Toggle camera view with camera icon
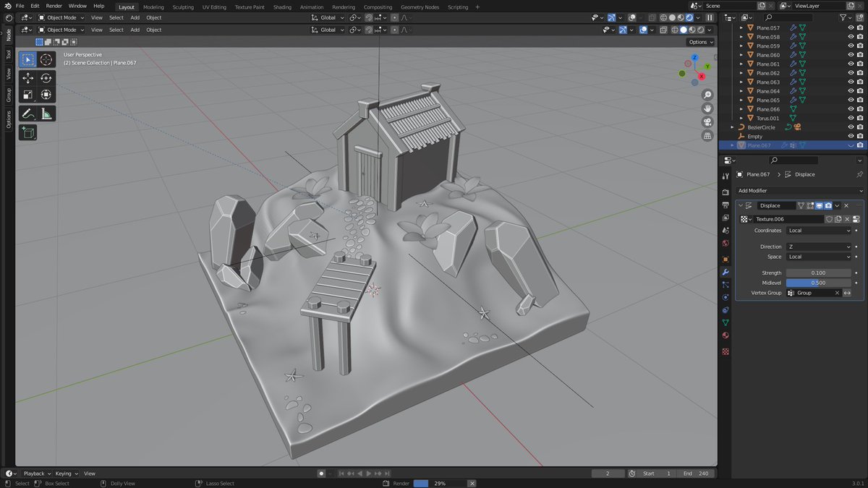 click(707, 122)
